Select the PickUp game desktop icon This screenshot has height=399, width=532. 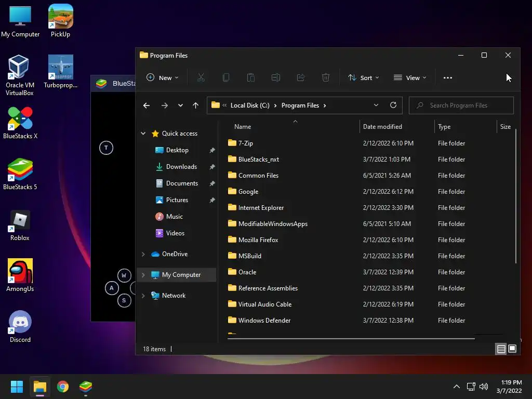(x=60, y=21)
